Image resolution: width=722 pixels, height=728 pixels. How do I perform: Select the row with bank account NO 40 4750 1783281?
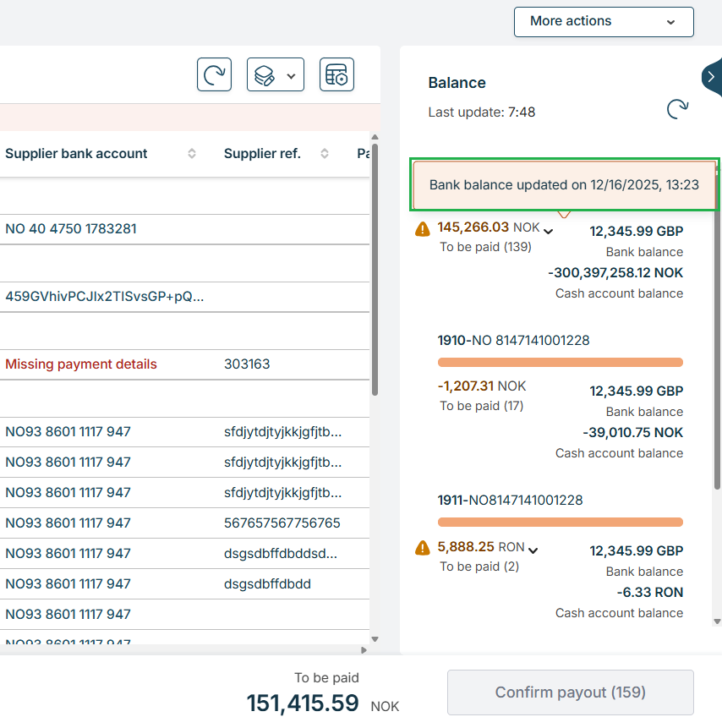click(x=71, y=229)
